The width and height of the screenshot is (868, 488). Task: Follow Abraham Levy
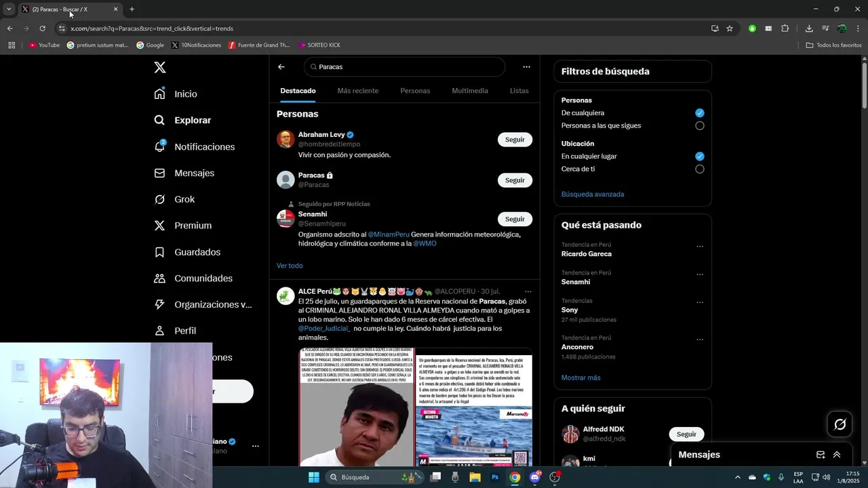[x=515, y=140]
